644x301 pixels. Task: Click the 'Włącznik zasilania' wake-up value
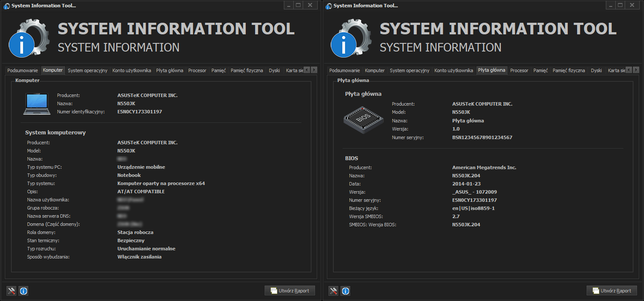coord(139,257)
